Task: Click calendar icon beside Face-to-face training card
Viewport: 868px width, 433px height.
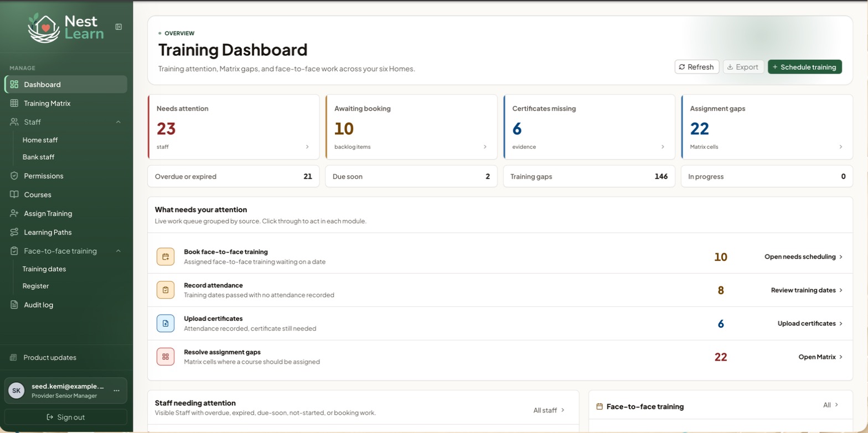Action: click(600, 406)
